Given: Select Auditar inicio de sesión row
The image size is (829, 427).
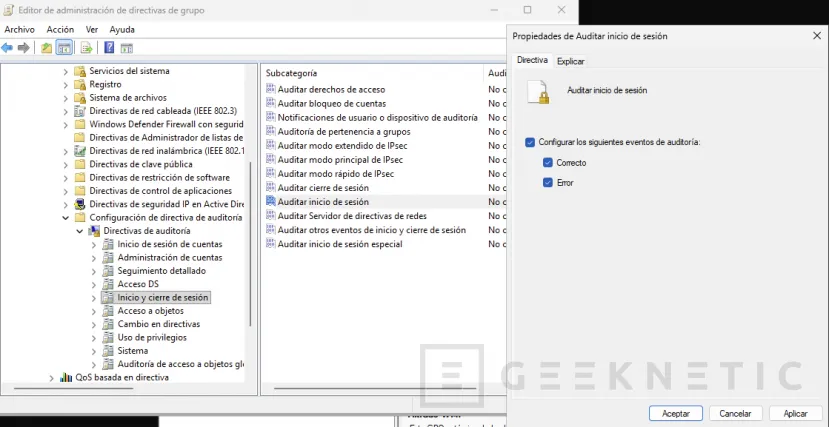Looking at the screenshot, I should pyautogui.click(x=385, y=202).
